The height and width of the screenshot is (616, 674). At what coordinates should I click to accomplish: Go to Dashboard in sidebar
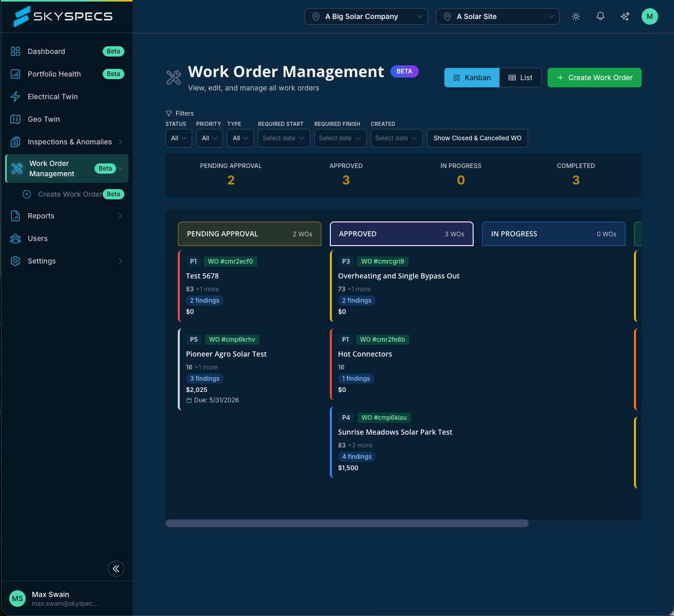pos(67,51)
